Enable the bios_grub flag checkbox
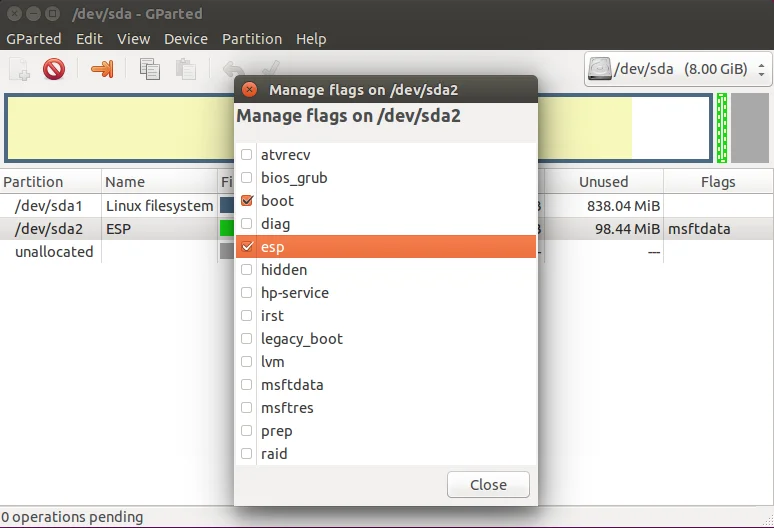 point(246,178)
